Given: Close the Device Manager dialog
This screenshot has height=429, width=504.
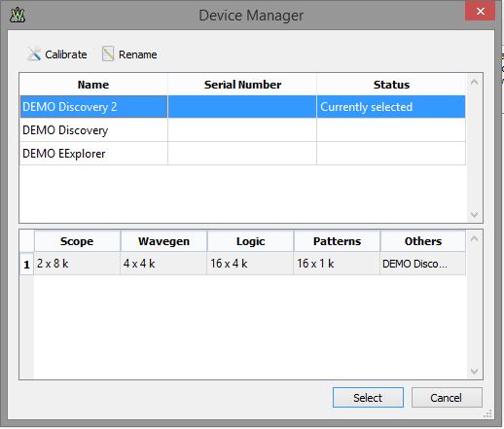Looking at the screenshot, I should click(480, 12).
